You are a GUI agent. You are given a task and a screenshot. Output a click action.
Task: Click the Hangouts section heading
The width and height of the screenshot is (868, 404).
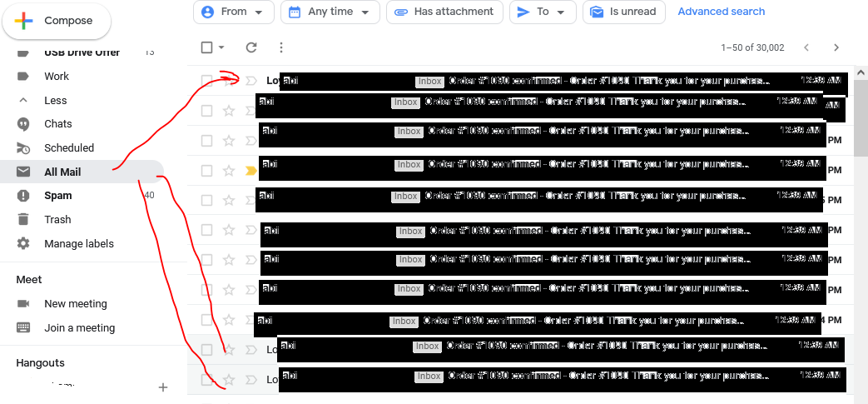(x=41, y=363)
